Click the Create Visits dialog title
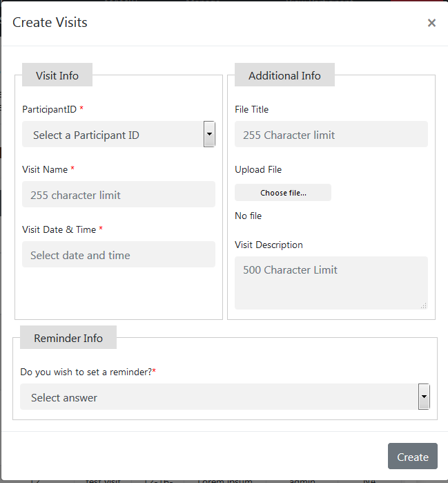 pos(50,23)
